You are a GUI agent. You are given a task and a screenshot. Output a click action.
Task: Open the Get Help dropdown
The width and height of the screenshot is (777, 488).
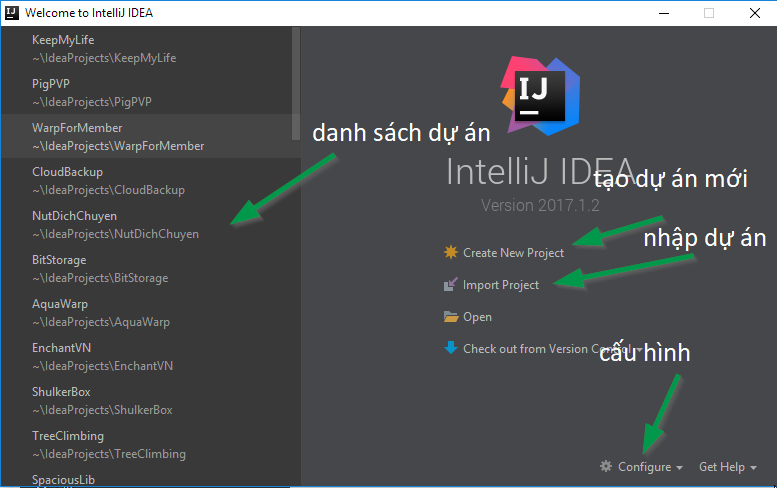coord(727,467)
